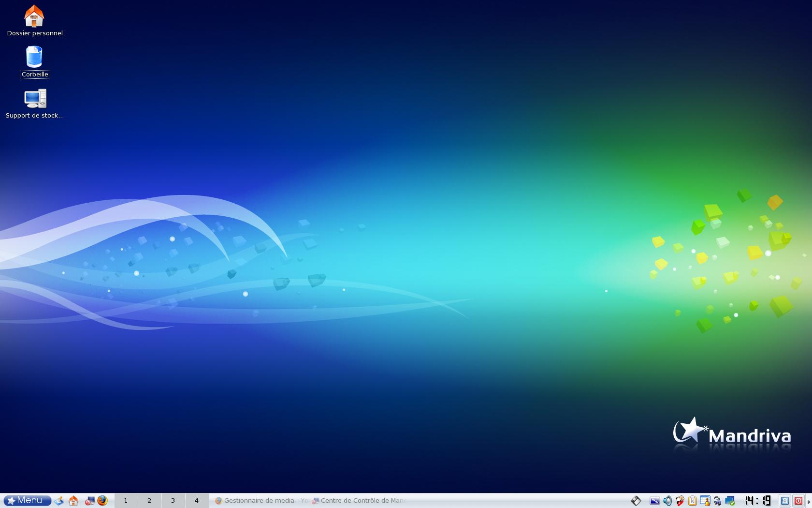Switch to virtual desktop 4
The height and width of the screenshot is (508, 812).
tap(197, 501)
